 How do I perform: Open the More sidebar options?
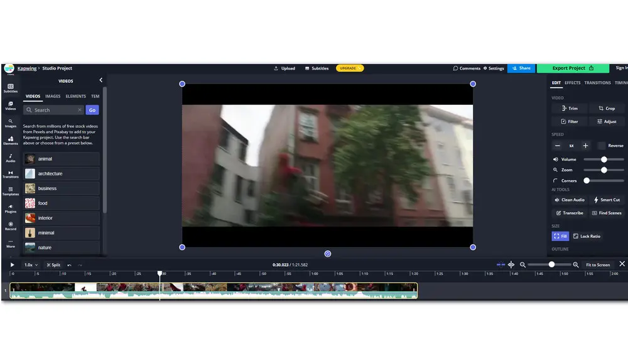coord(11,244)
